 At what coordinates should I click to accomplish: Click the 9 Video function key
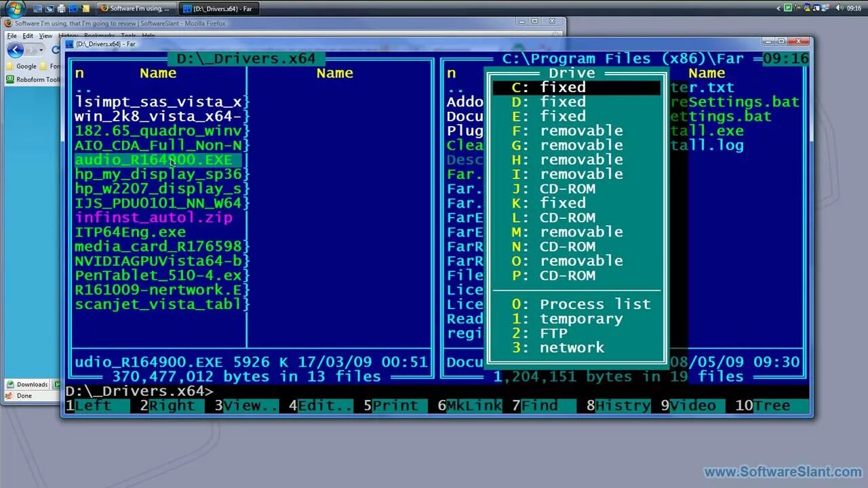(693, 405)
